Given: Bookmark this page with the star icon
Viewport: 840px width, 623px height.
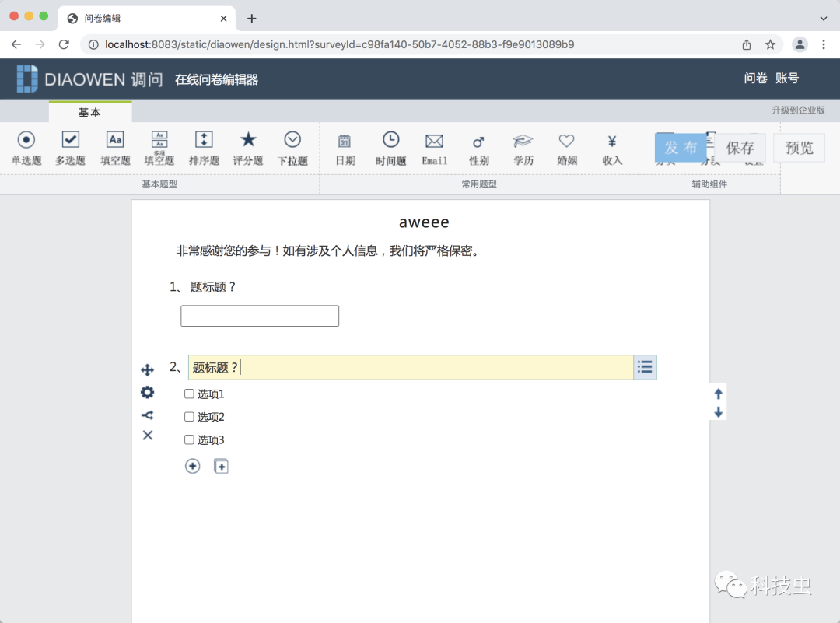Looking at the screenshot, I should coord(770,44).
